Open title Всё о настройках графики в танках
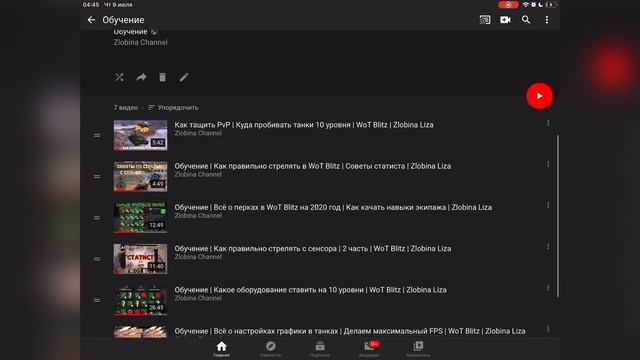 tap(350, 331)
